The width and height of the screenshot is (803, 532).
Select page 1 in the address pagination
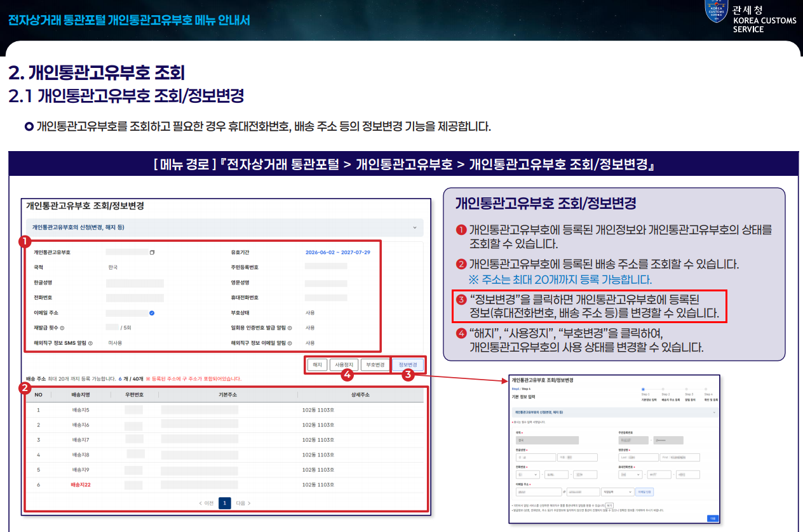click(225, 503)
